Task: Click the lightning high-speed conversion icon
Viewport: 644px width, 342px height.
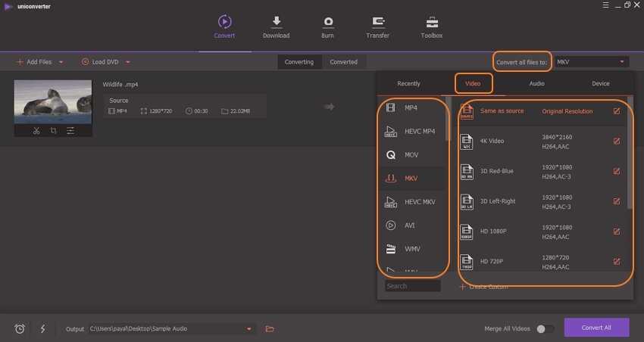Action: pyautogui.click(x=42, y=328)
